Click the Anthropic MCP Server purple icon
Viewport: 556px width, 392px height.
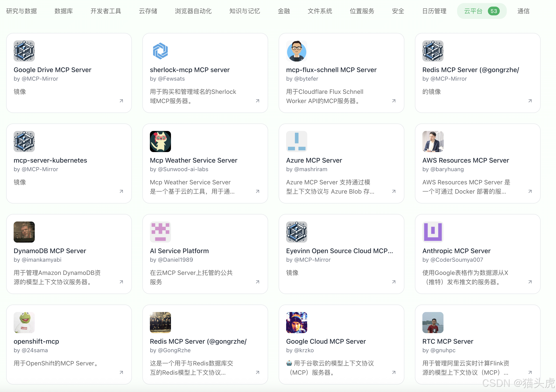(433, 232)
